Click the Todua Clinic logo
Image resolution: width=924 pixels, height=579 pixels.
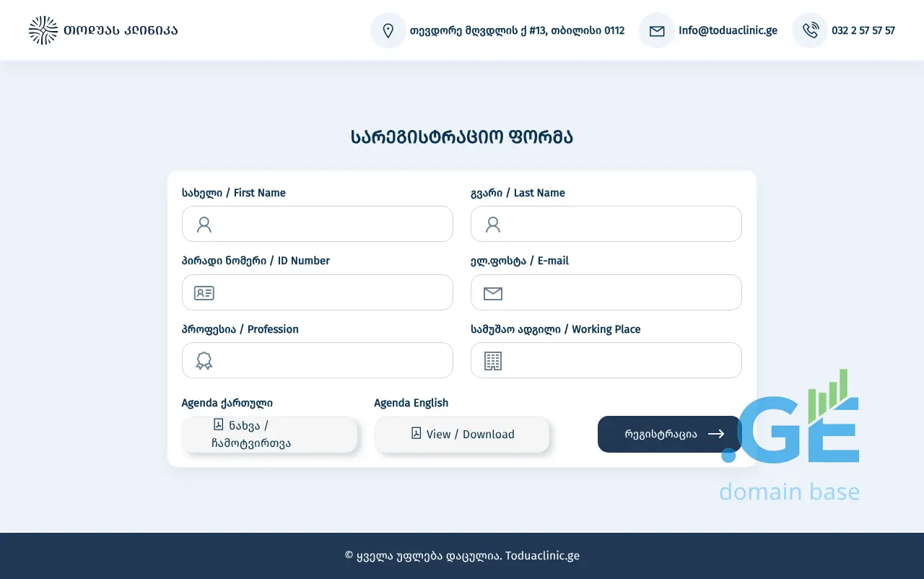pos(103,30)
